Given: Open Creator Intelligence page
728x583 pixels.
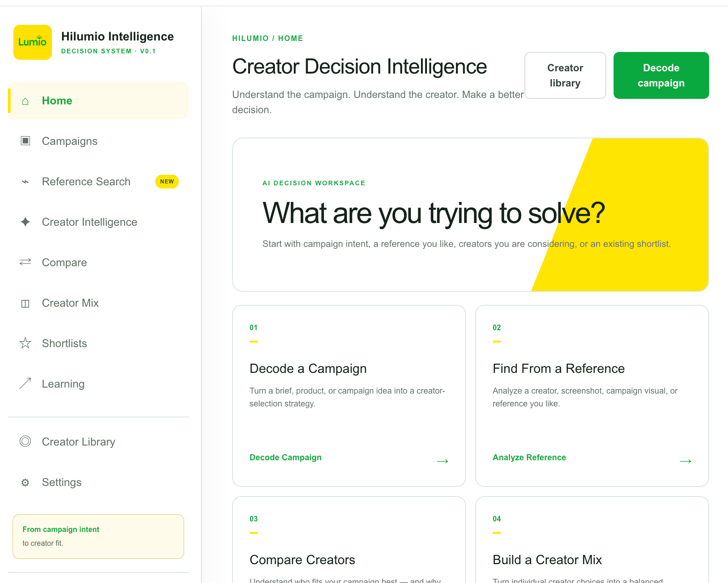Looking at the screenshot, I should (x=98, y=222).
